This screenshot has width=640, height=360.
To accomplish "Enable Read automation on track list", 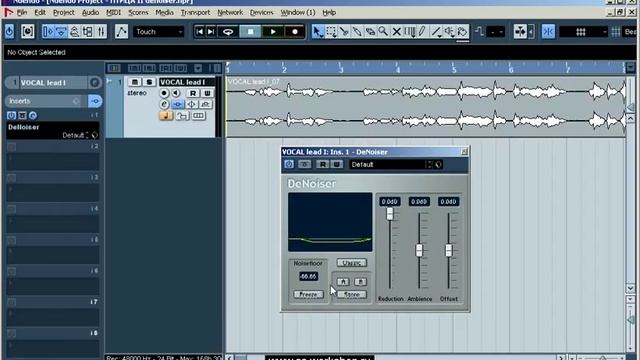I will (193, 93).
